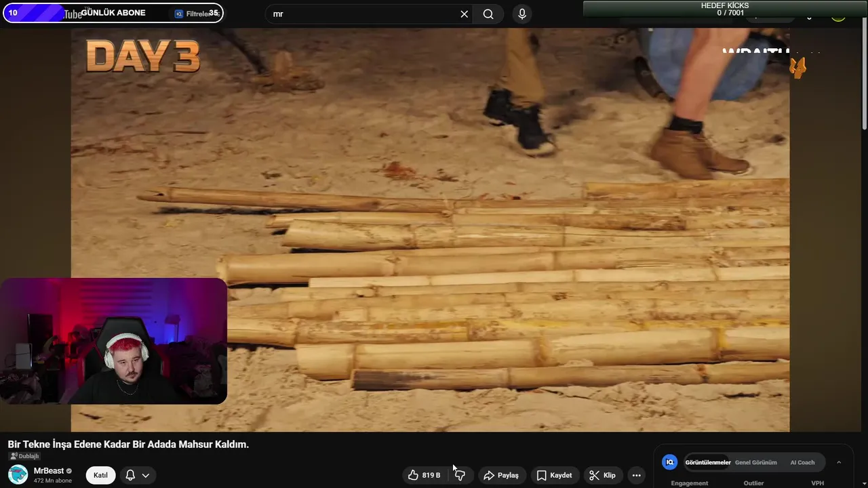The height and width of the screenshot is (488, 868).
Task: Click the VPH column label
Action: [818, 483]
